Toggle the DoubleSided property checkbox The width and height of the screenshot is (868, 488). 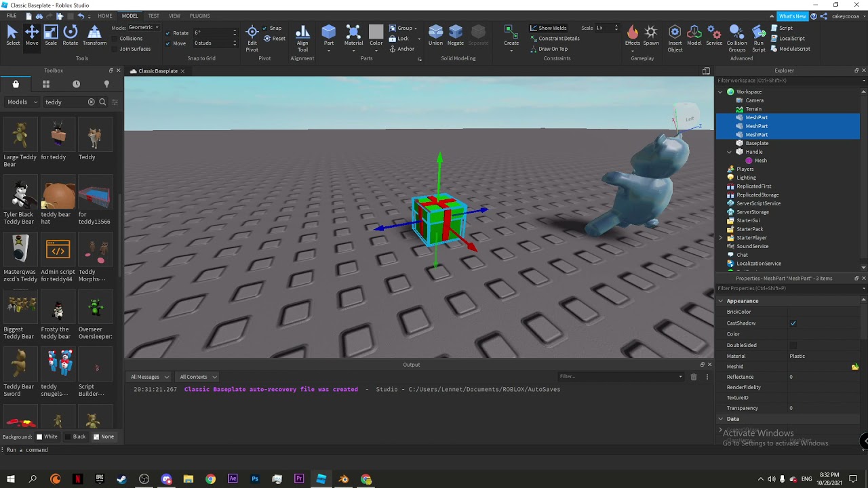pyautogui.click(x=793, y=345)
